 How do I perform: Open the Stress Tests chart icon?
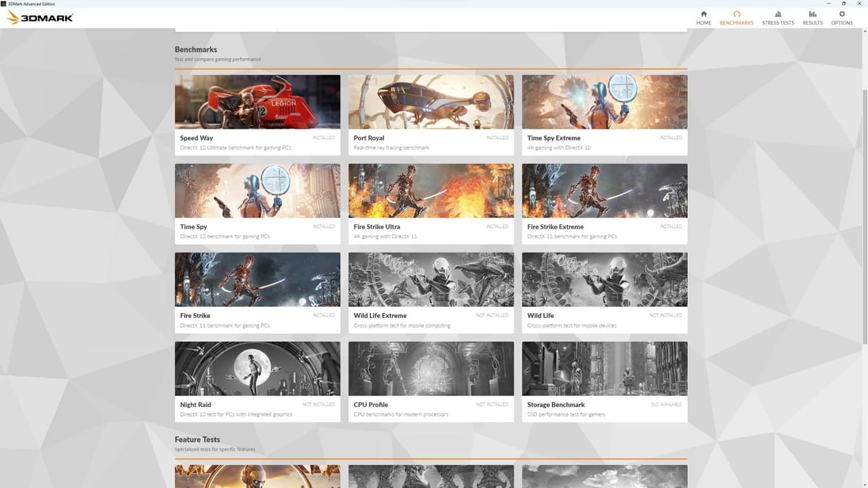[x=778, y=14]
